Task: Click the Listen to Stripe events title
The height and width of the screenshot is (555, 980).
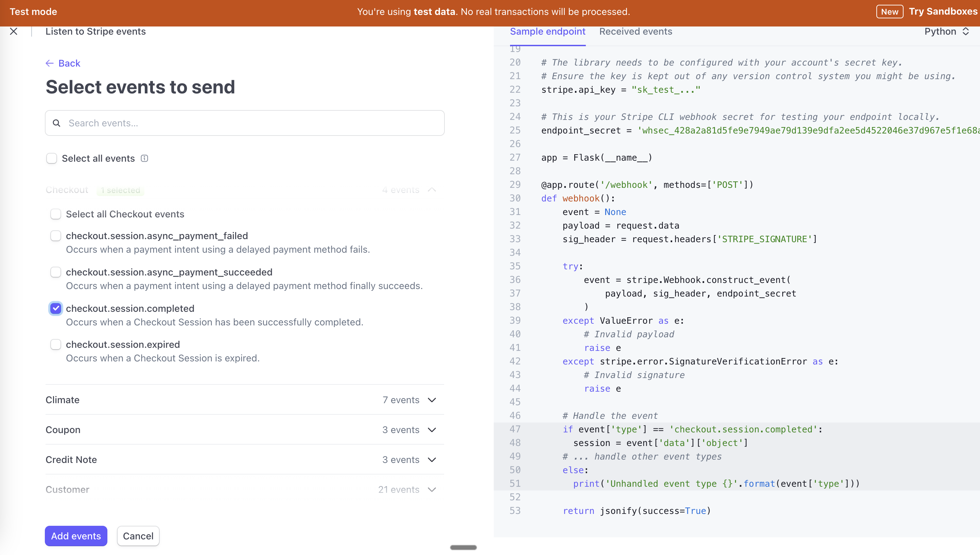Action: pos(96,31)
